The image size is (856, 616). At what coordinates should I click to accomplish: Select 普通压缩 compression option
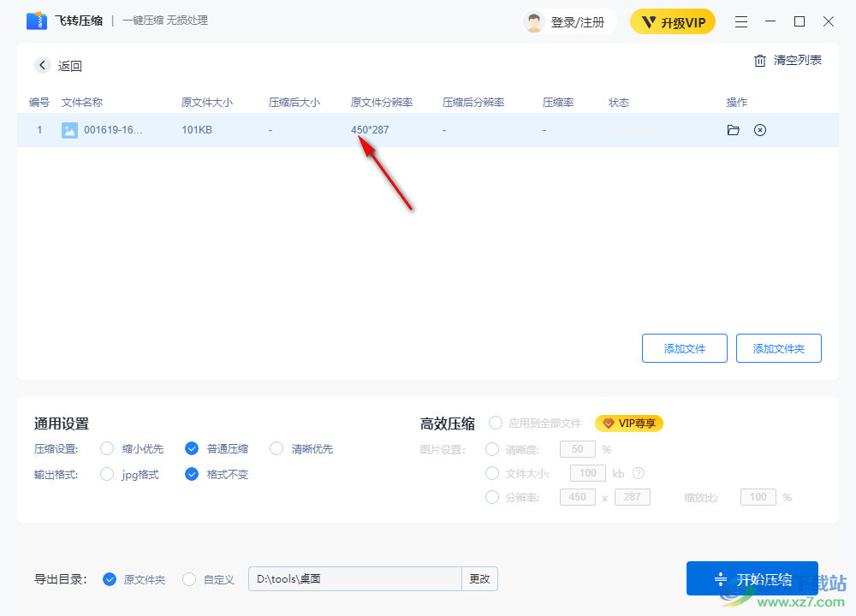(192, 448)
